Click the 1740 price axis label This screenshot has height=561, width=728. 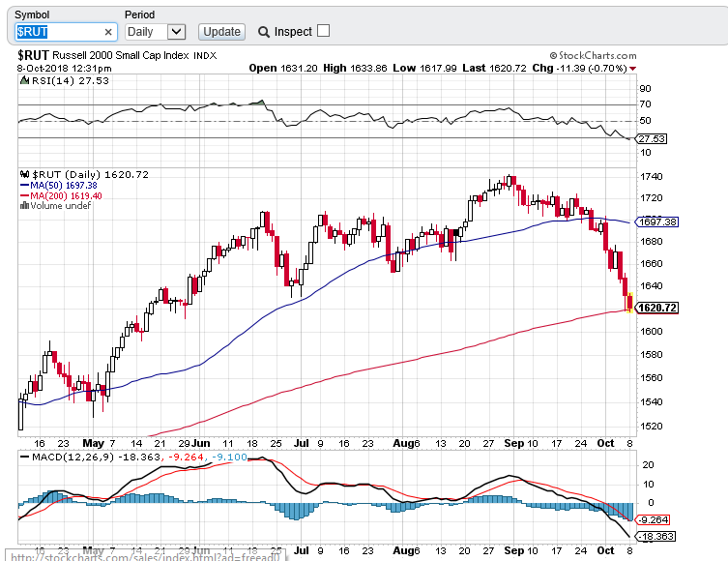tap(651, 177)
